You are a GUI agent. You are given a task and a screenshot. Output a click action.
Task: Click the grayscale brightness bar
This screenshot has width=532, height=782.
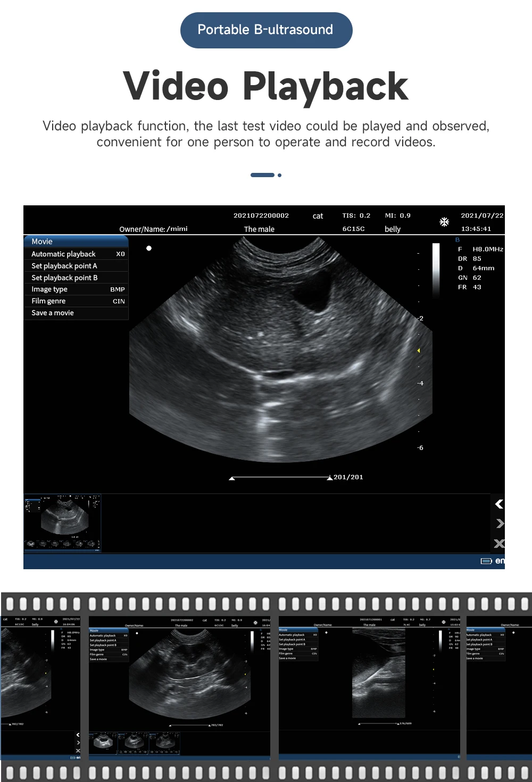436,270
